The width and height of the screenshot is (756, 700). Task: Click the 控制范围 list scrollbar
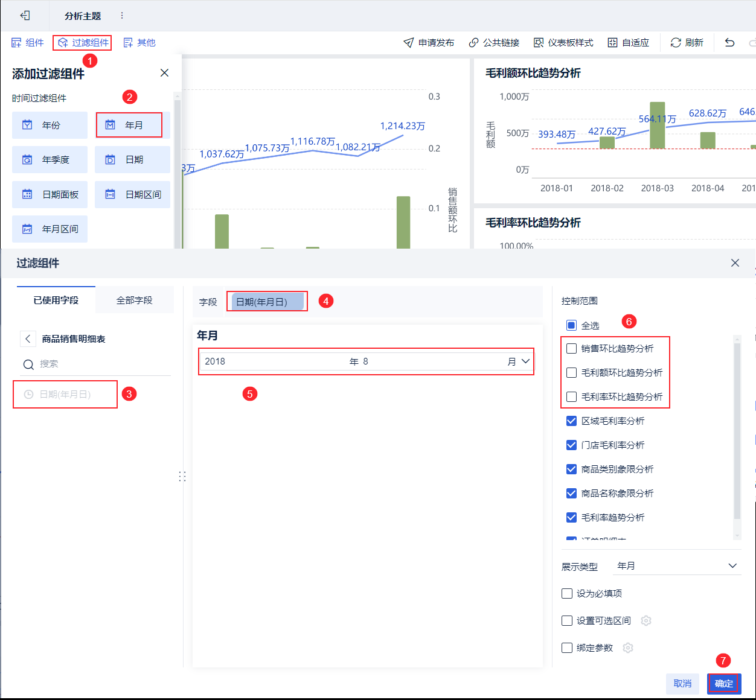click(x=737, y=431)
